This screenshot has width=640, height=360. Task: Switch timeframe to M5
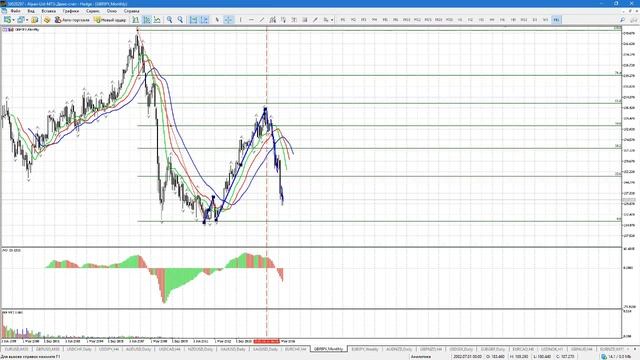tap(385, 20)
